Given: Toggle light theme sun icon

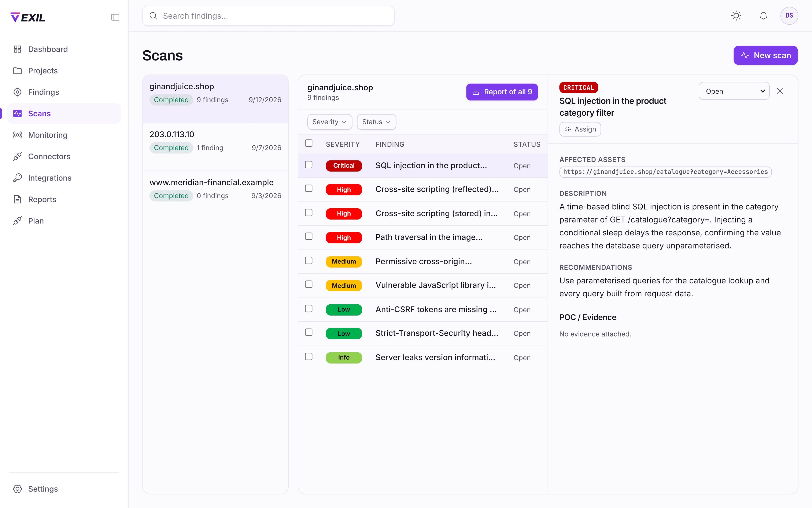Looking at the screenshot, I should coord(736,16).
